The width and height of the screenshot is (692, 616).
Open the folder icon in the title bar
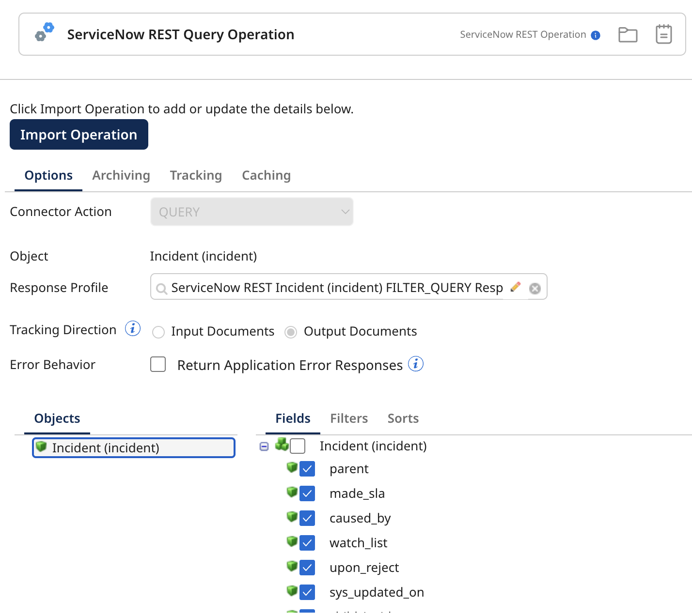(x=628, y=34)
